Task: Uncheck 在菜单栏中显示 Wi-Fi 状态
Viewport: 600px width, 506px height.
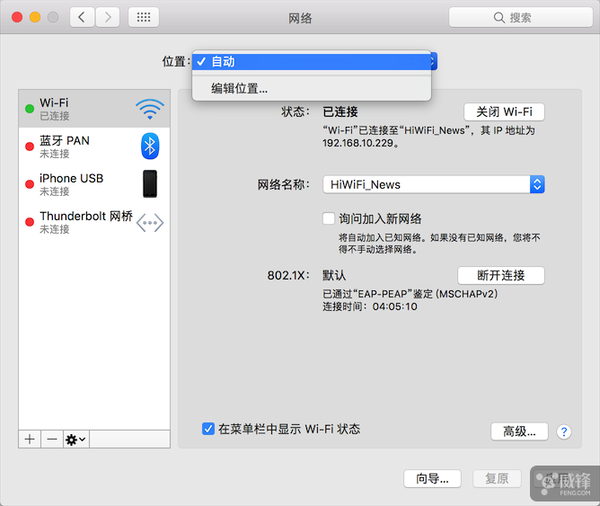Action: tap(208, 429)
